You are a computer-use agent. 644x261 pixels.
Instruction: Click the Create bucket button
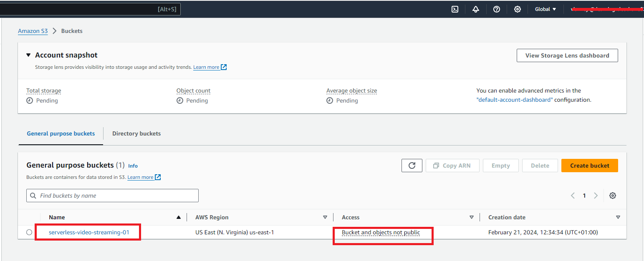point(590,166)
